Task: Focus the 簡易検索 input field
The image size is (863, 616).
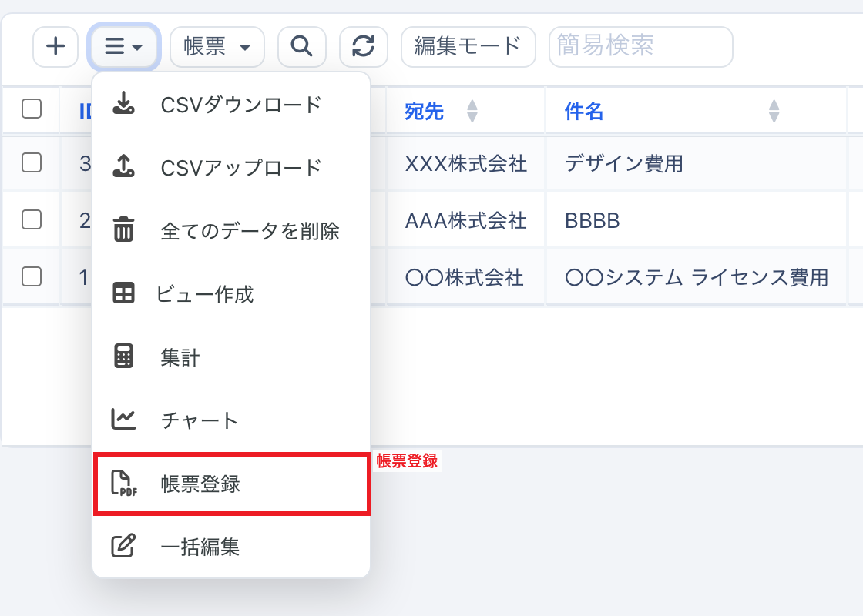Action: (640, 47)
